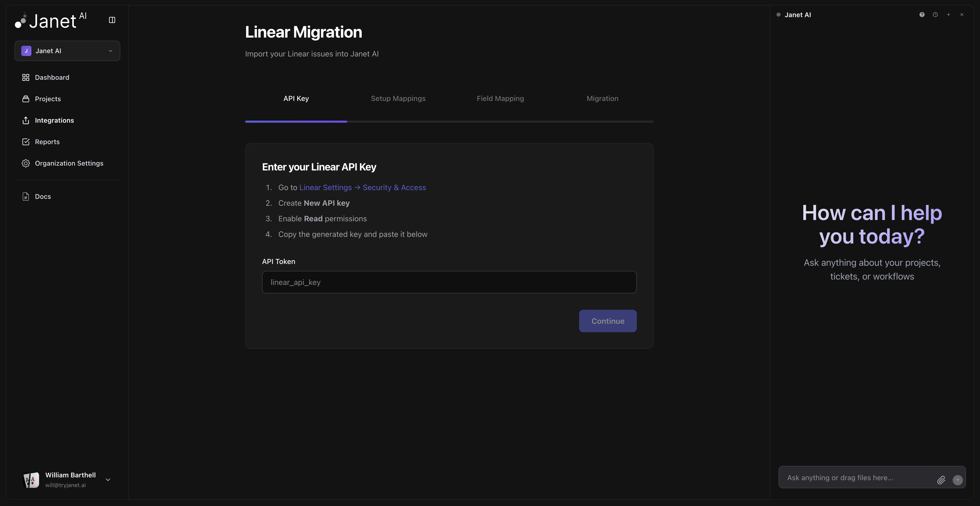Attach a file using the paperclip icon
Image resolution: width=980 pixels, height=506 pixels.
click(x=942, y=480)
